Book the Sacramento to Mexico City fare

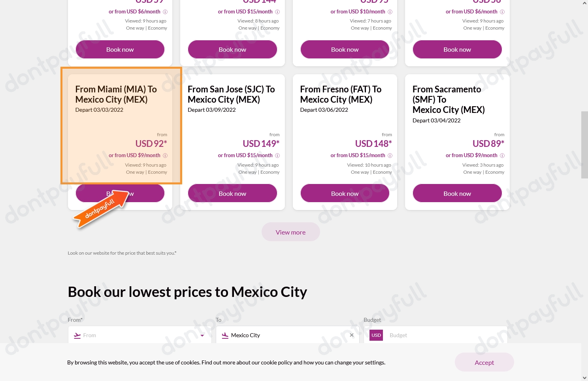pos(457,193)
